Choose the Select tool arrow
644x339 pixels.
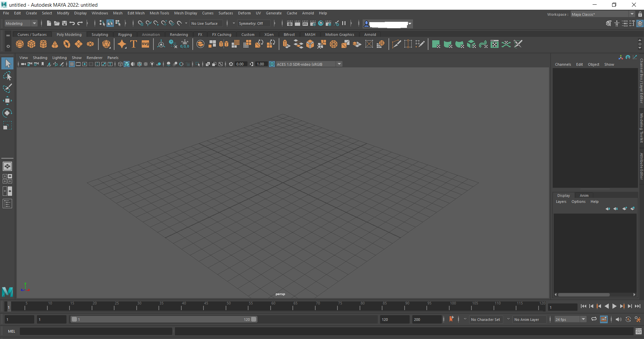[7, 63]
